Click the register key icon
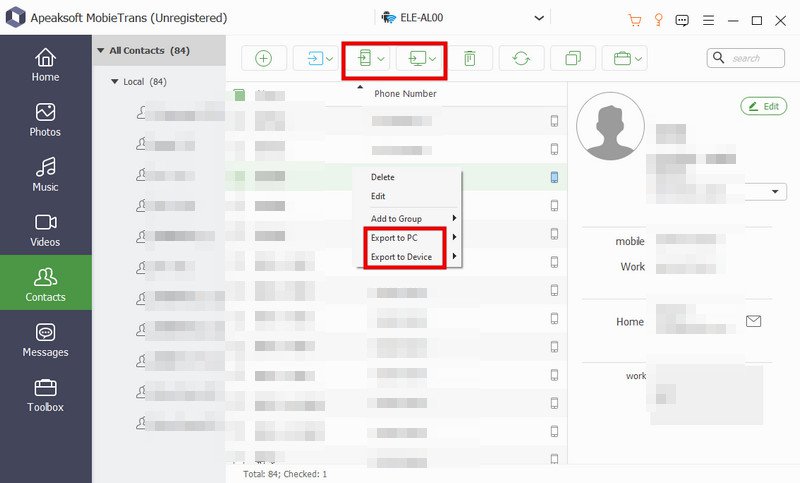 [659, 20]
